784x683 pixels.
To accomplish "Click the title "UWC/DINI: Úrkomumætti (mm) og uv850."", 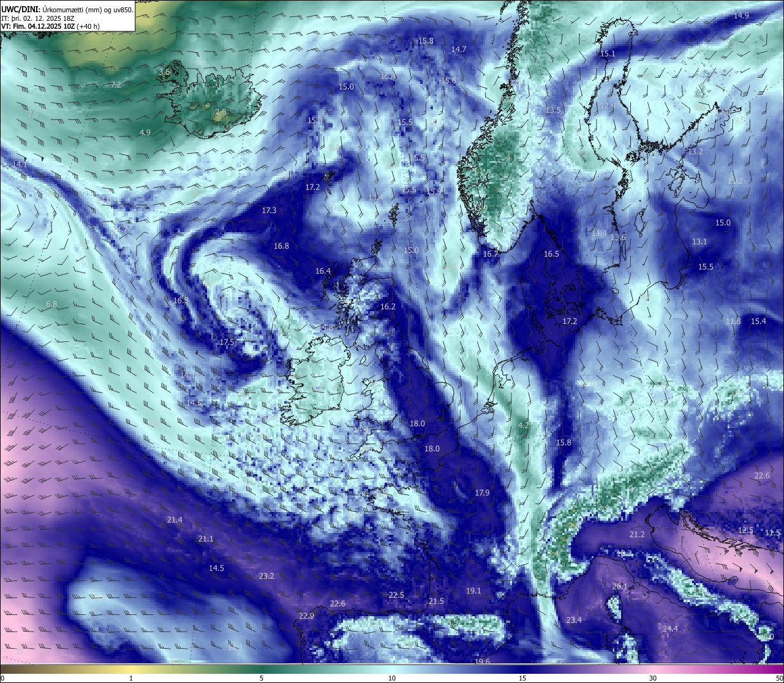I will point(67,10).
